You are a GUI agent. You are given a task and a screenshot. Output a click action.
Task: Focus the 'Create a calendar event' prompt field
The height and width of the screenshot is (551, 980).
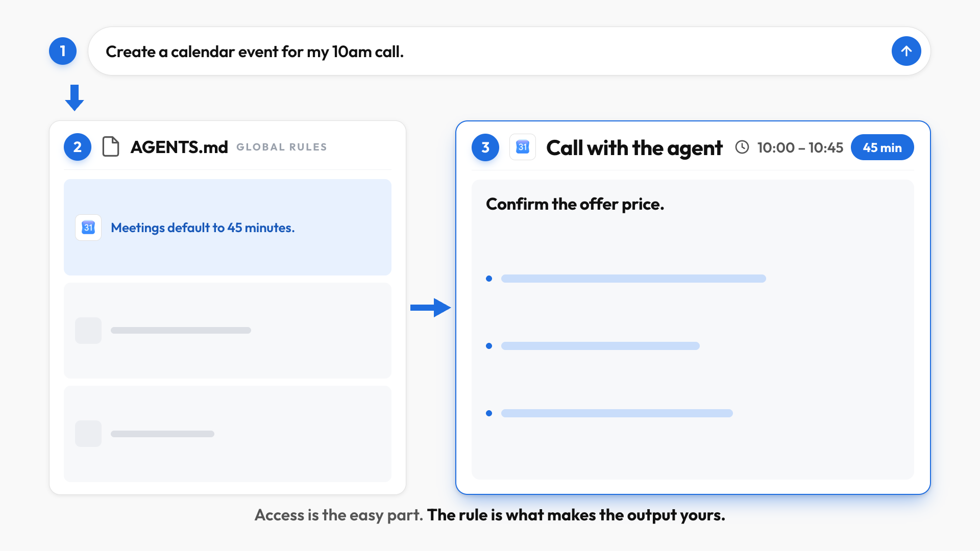point(509,51)
